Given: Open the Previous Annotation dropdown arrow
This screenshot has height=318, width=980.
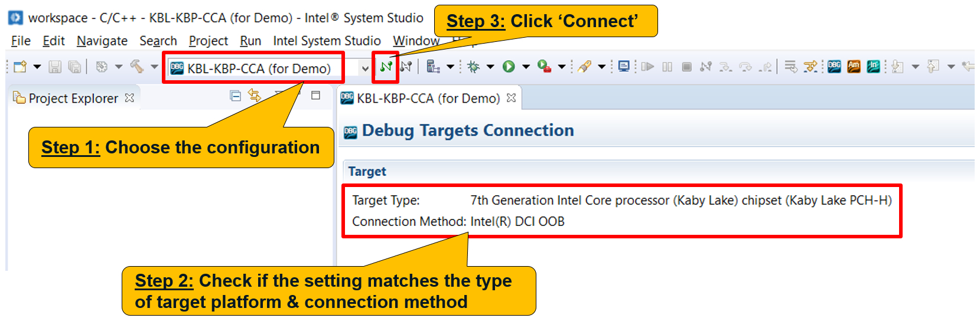Looking at the screenshot, I should click(950, 67).
